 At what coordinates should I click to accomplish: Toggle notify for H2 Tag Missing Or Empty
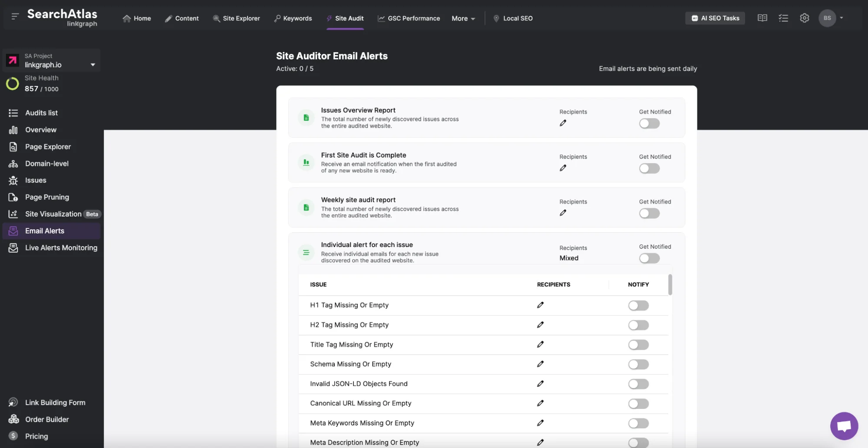pos(638,325)
